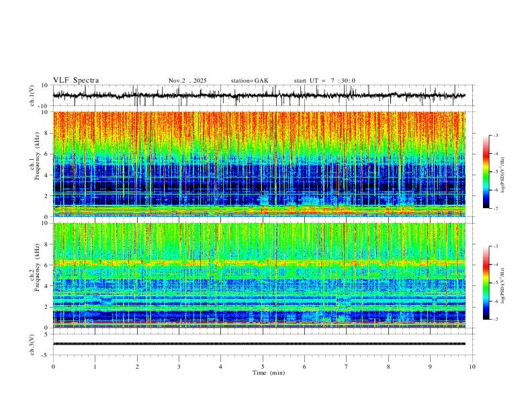
Task: Click time axis tick label "10"
Action: pos(472,367)
